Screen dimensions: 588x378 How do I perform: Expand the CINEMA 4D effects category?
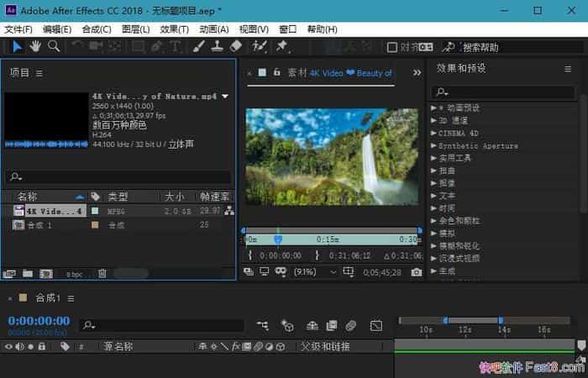(x=434, y=133)
